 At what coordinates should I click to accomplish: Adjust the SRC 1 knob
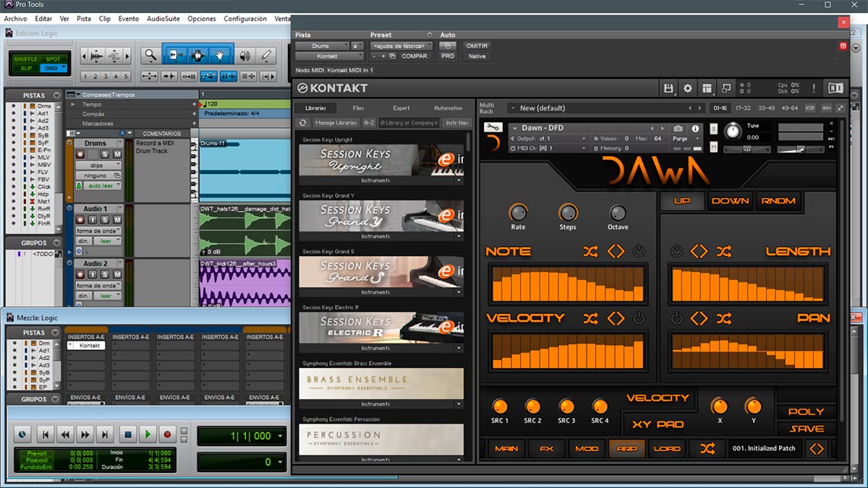(x=500, y=406)
